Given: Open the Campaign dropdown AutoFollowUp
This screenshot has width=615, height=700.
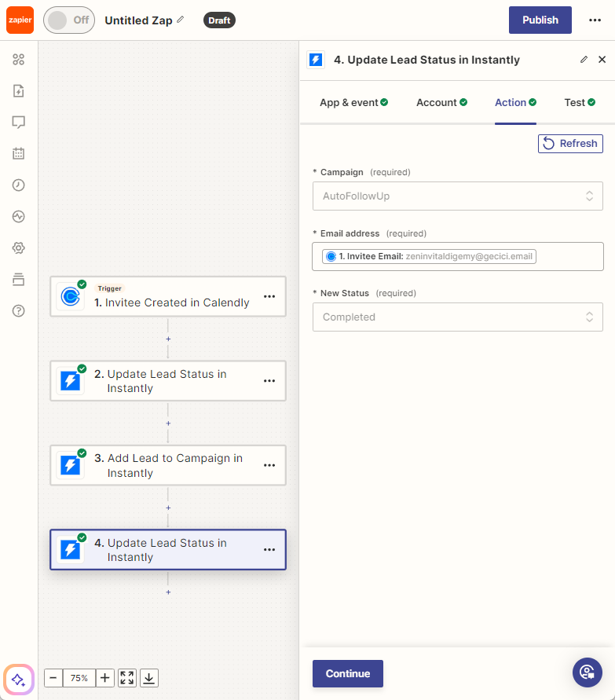Looking at the screenshot, I should 457,196.
